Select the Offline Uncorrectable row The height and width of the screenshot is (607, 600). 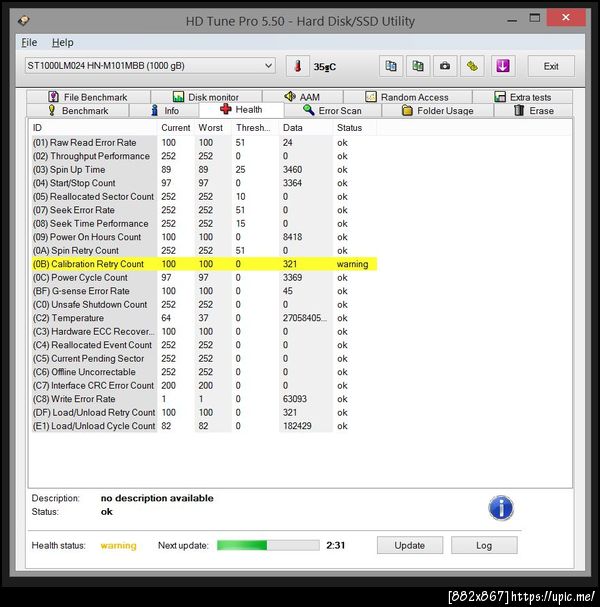pos(204,372)
